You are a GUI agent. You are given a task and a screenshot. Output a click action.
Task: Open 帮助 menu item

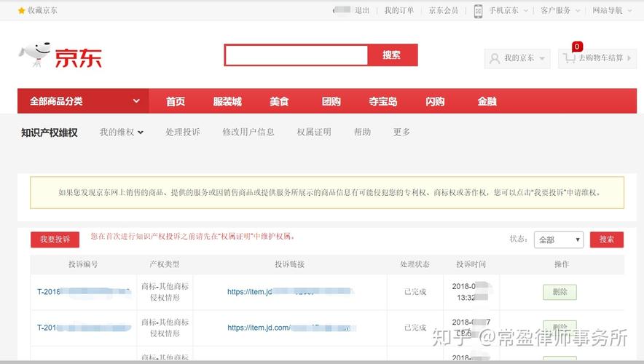tap(362, 132)
